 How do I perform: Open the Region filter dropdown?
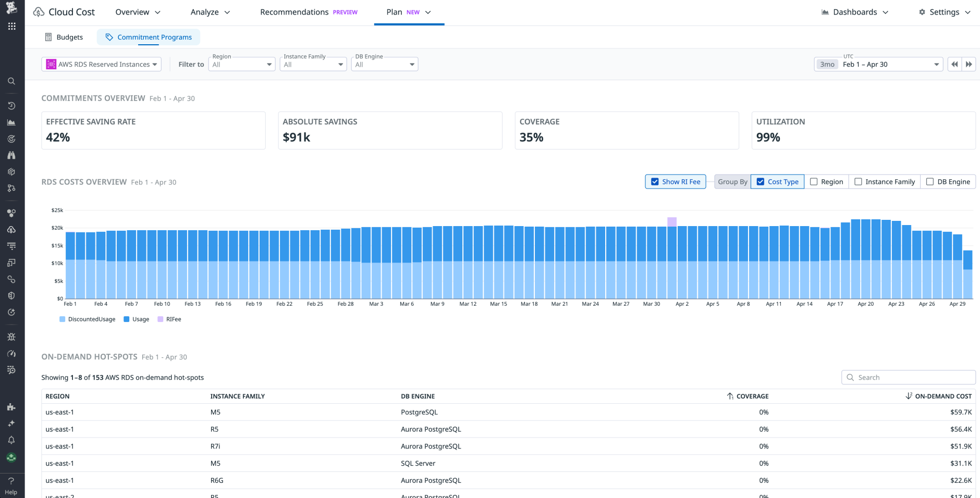pyautogui.click(x=241, y=64)
